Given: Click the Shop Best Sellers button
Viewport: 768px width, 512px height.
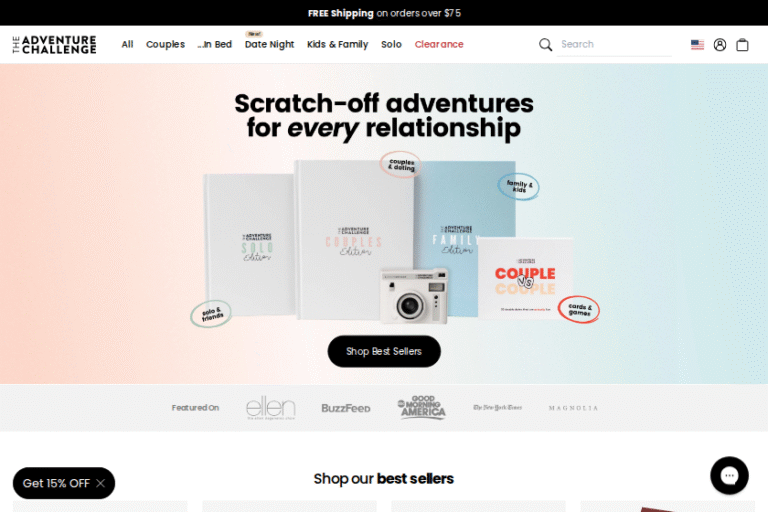Looking at the screenshot, I should (384, 351).
